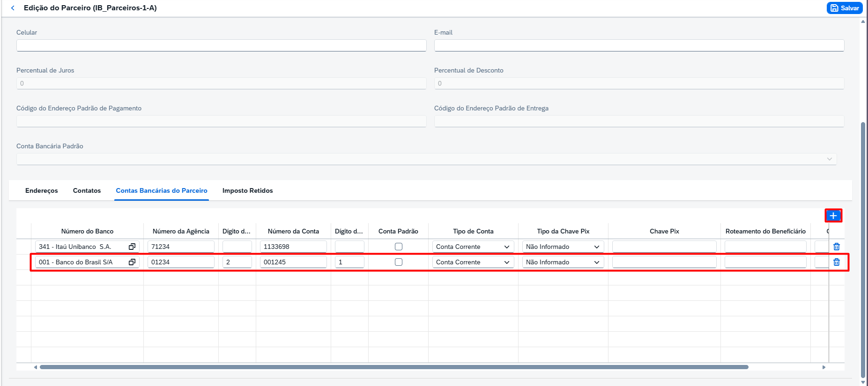Open bank lookup for Banco do Brasil
The height and width of the screenshot is (386, 868).
coord(132,262)
